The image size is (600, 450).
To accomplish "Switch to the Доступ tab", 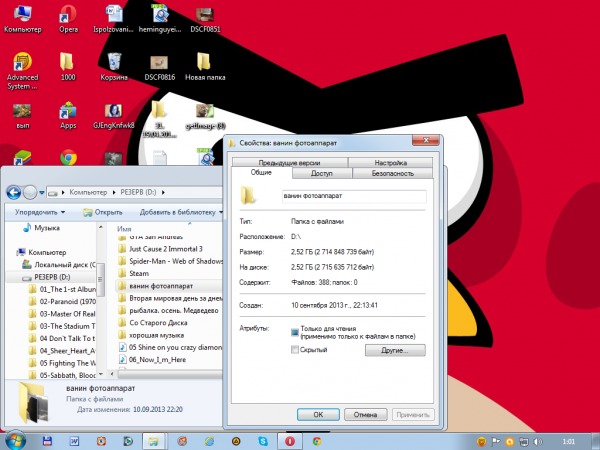I will click(x=322, y=173).
